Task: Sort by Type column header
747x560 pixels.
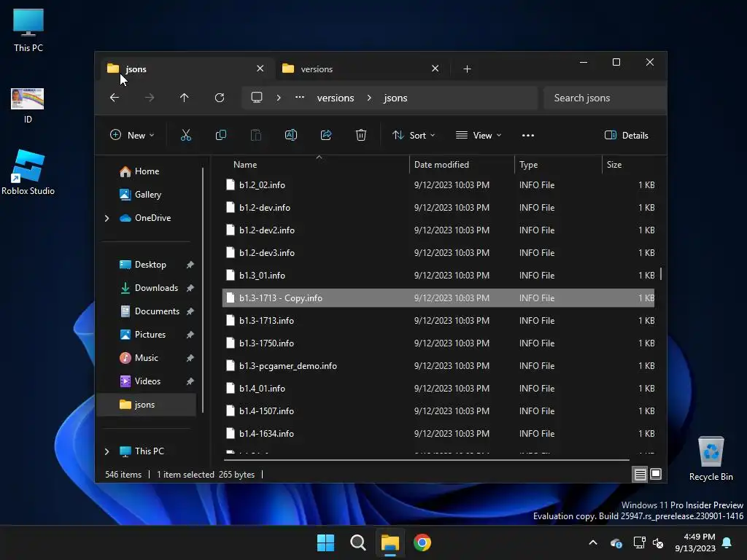Action: click(558, 165)
